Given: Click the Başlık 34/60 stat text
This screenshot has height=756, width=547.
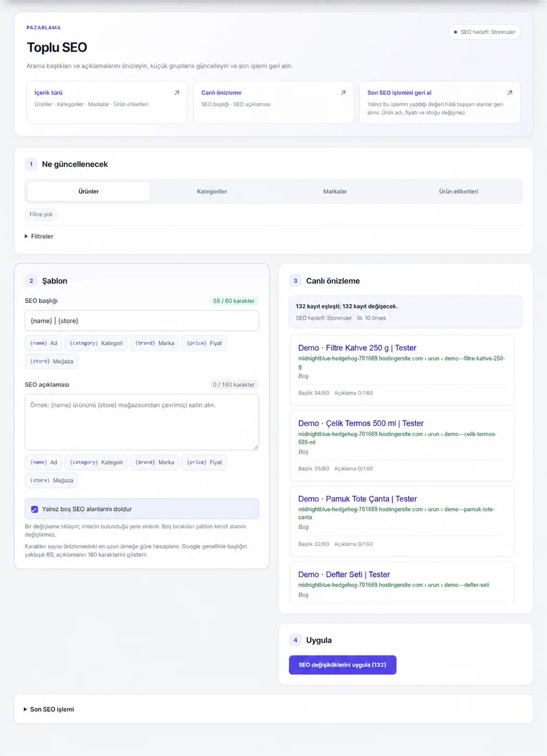Looking at the screenshot, I should 313,393.
